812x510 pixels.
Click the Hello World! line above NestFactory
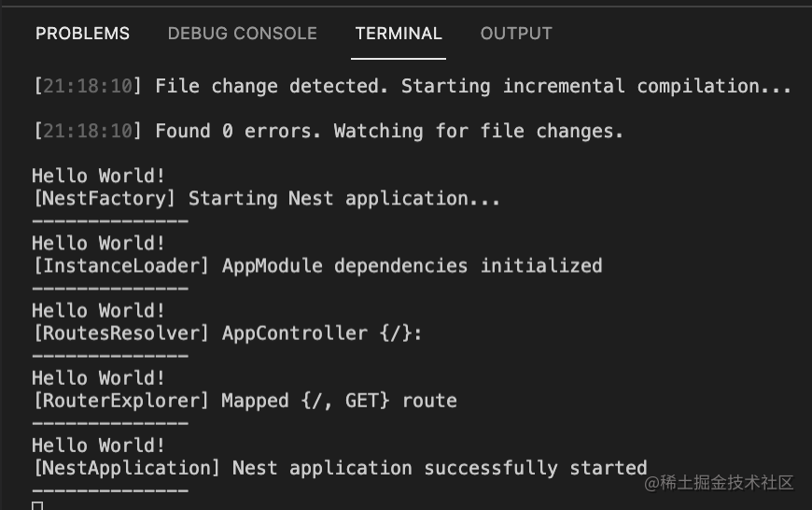[99, 177]
